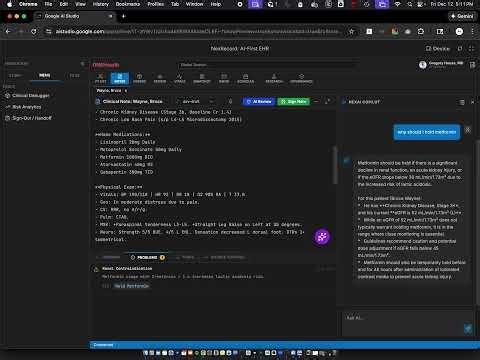Open the Copilot panel options icon
The height and width of the screenshot is (360, 480).
point(462,102)
